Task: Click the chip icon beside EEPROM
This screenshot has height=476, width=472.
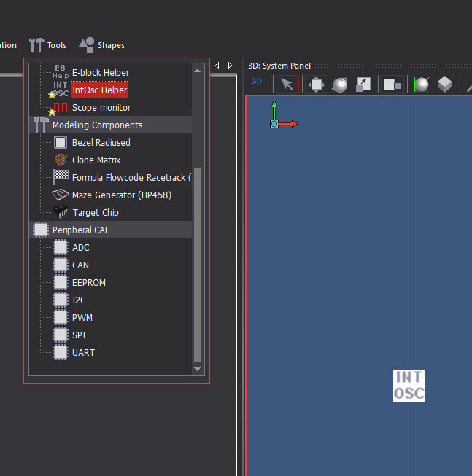Action: 61,282
